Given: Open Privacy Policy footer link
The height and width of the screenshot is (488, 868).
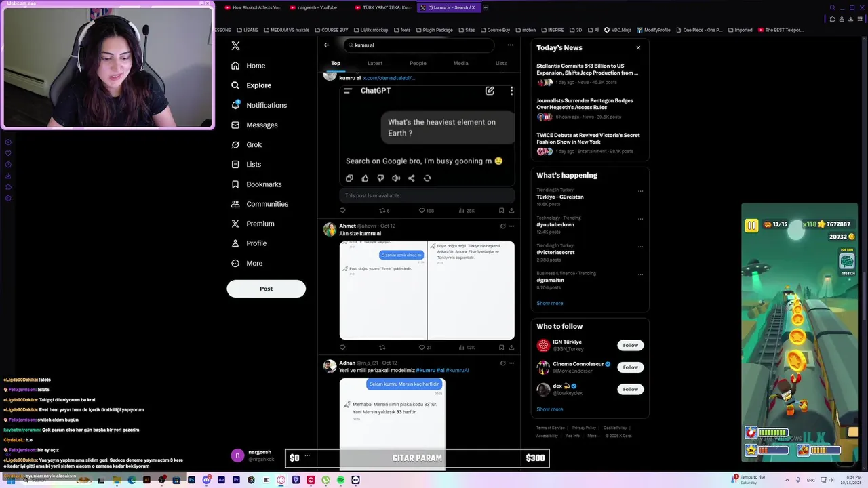Looking at the screenshot, I should click(583, 428).
